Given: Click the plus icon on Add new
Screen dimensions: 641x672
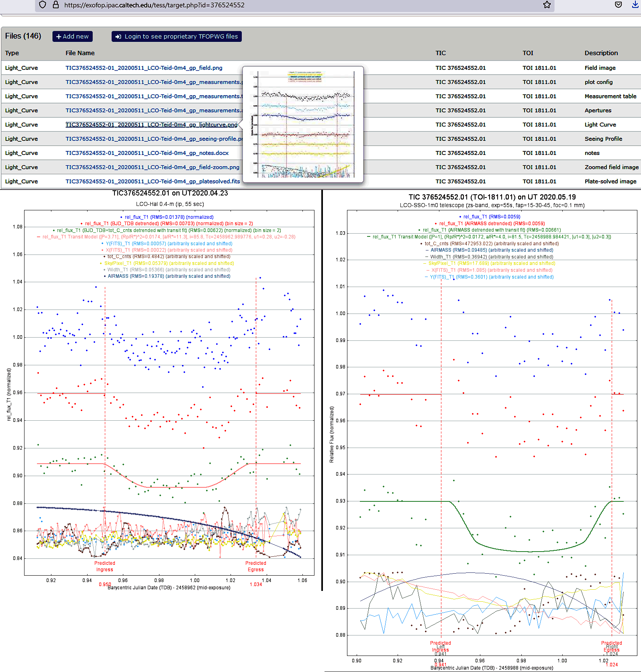Looking at the screenshot, I should 59,37.
